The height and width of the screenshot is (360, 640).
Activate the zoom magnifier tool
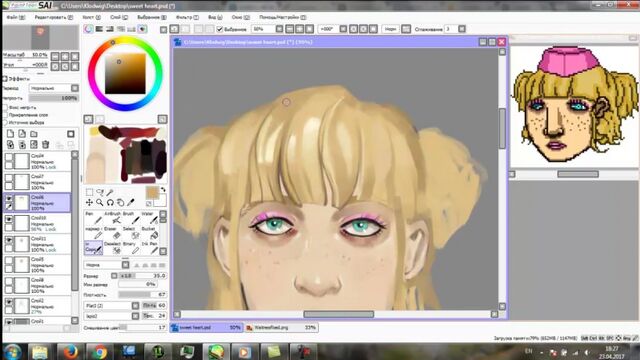coord(100,202)
